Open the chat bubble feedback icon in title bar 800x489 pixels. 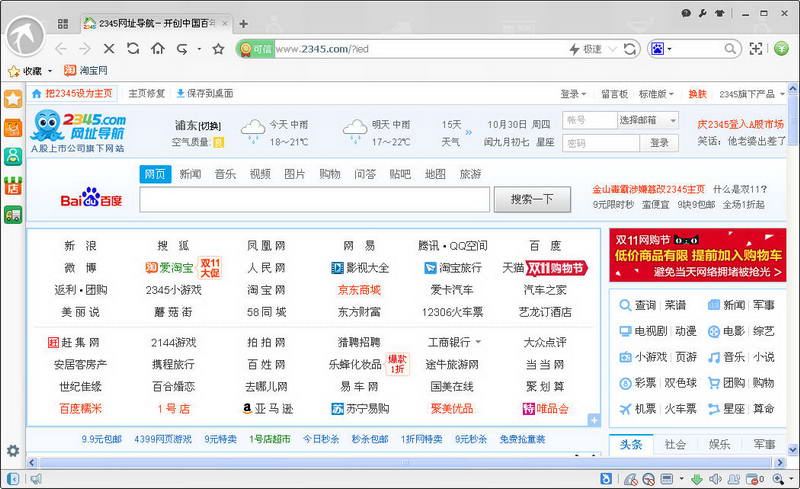686,14
